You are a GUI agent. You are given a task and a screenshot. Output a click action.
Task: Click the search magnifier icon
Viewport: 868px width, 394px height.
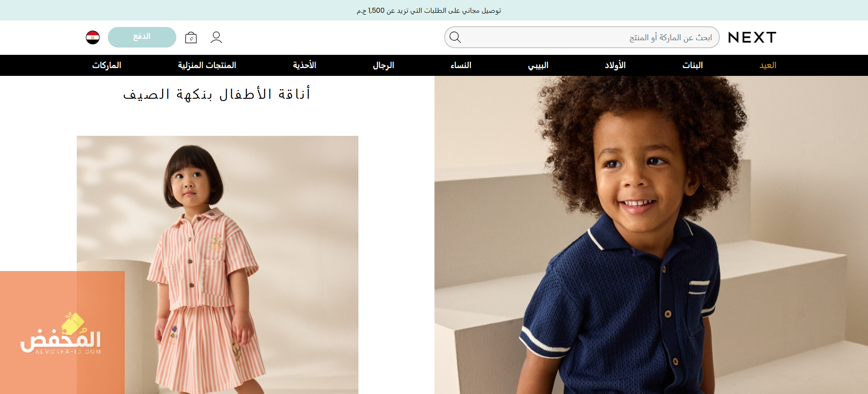click(x=455, y=37)
